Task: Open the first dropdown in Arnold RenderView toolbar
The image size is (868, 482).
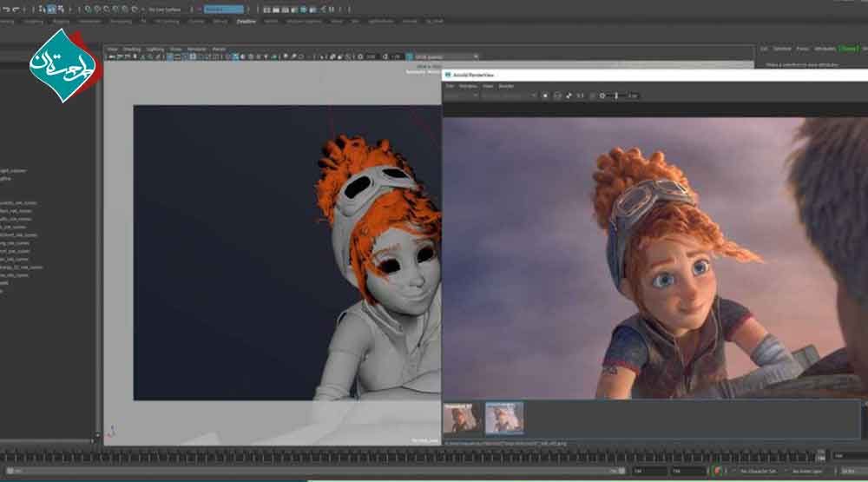Action: click(461, 96)
